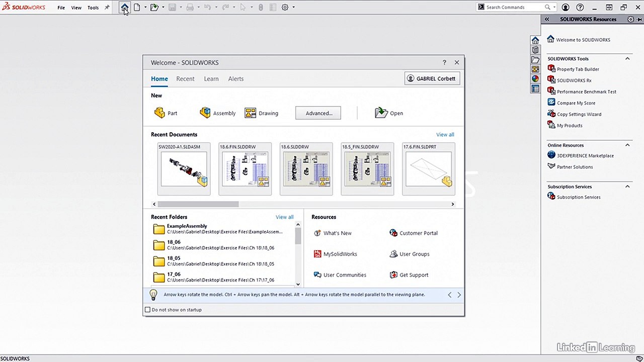Open task pane settings gear icon

[631, 19]
